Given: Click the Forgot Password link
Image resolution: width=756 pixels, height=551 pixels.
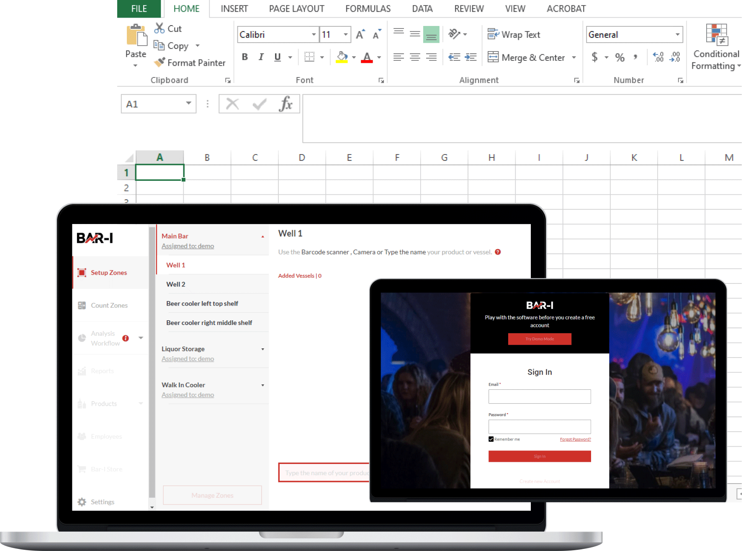Looking at the screenshot, I should [576, 439].
